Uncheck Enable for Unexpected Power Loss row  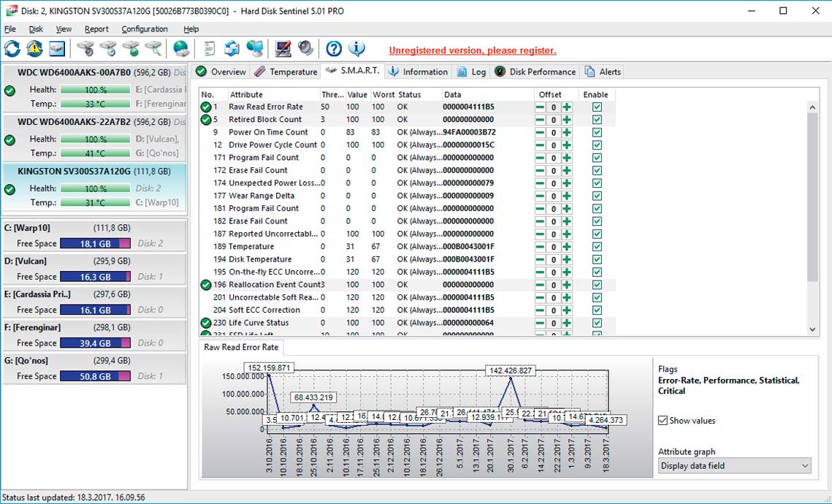tap(597, 183)
